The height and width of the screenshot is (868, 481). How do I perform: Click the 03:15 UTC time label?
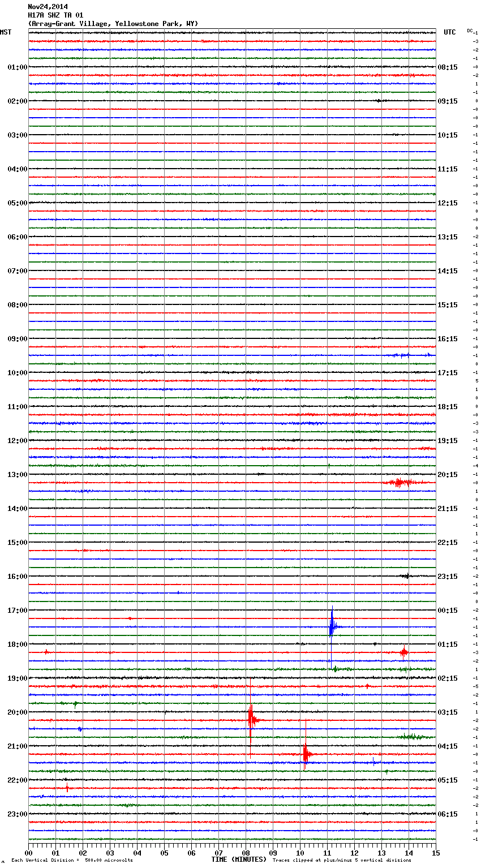448,712
